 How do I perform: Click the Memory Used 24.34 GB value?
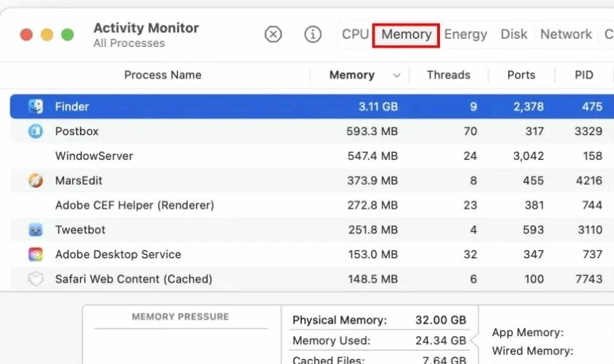[441, 341]
